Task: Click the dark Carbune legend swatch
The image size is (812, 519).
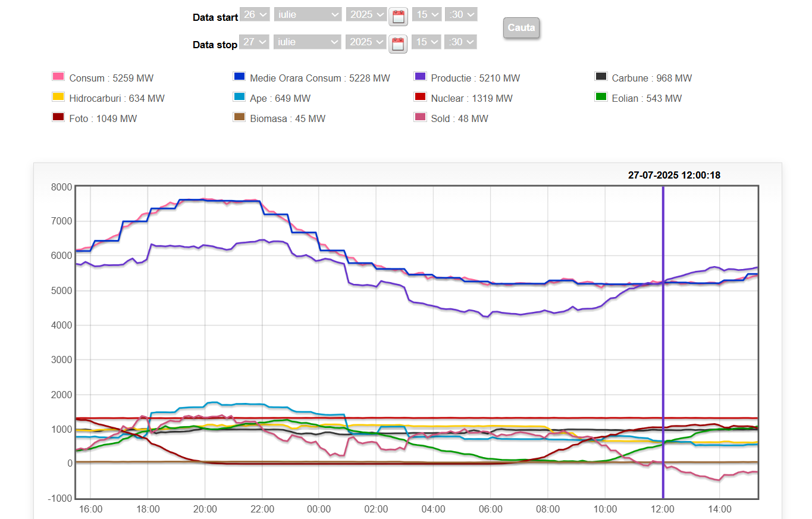Action: coord(601,77)
